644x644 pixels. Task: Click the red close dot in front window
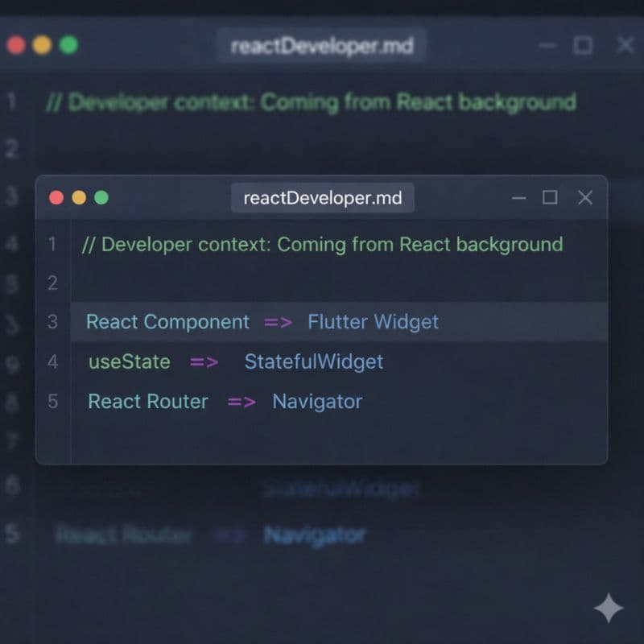[56, 197]
